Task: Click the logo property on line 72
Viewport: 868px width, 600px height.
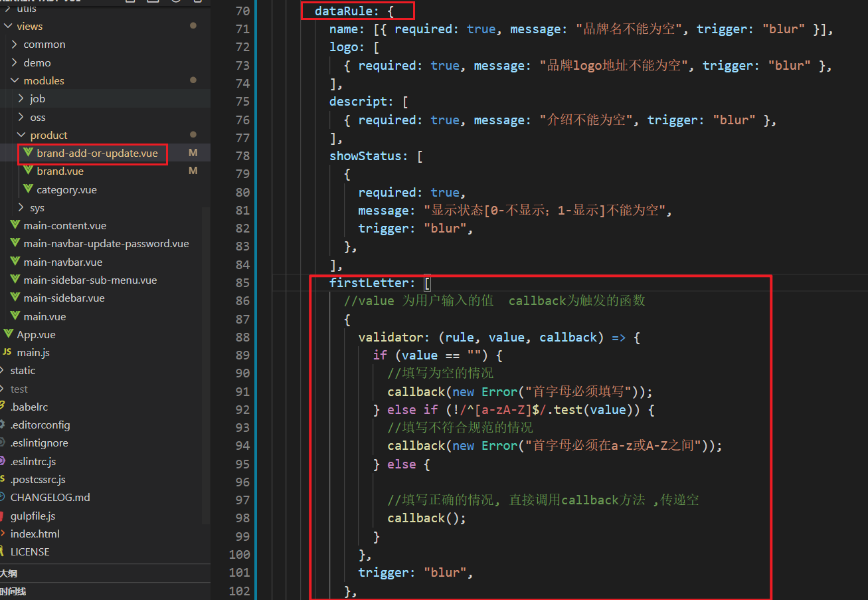Action: click(343, 47)
